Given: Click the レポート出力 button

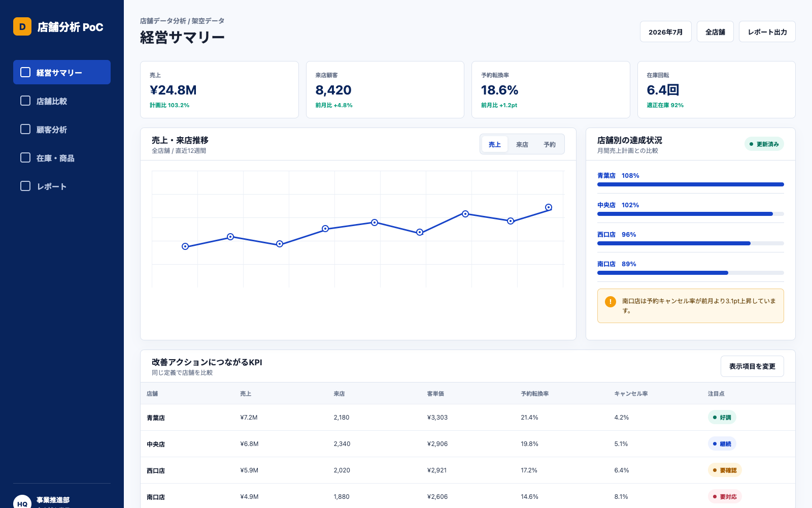Looking at the screenshot, I should [x=767, y=31].
